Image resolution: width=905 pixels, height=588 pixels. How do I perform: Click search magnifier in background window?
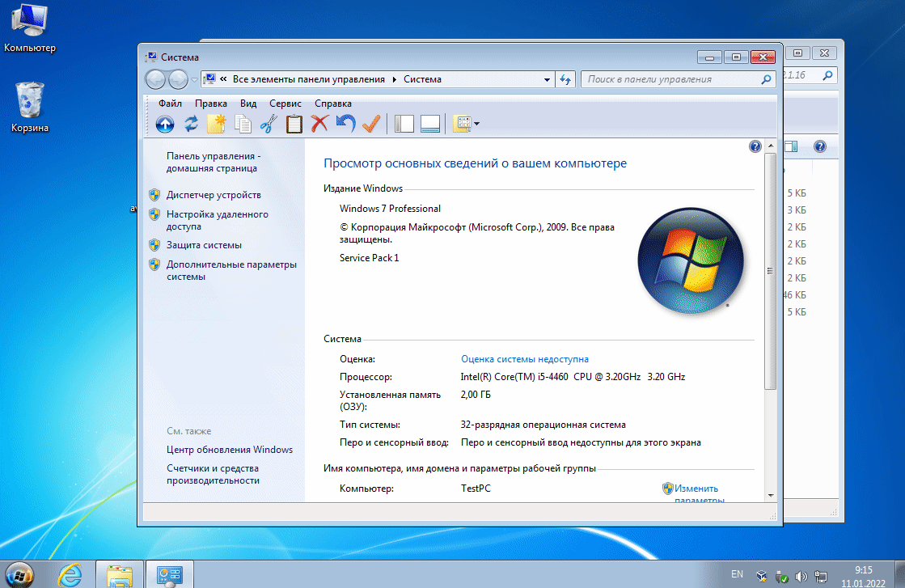coord(827,75)
